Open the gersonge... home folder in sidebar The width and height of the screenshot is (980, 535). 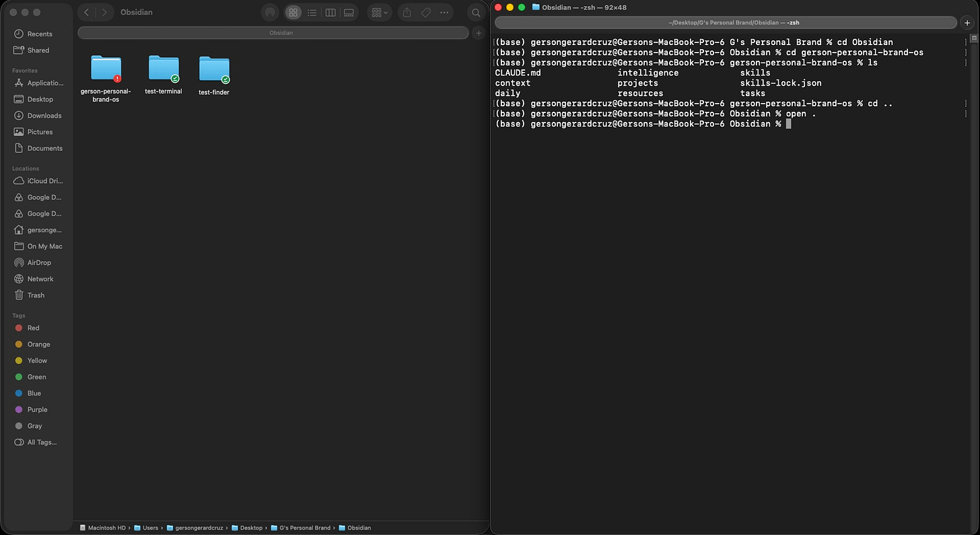tap(38, 230)
